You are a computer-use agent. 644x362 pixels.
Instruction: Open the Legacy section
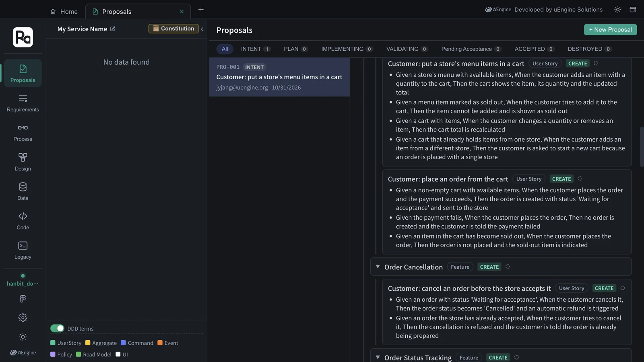coord(23,250)
